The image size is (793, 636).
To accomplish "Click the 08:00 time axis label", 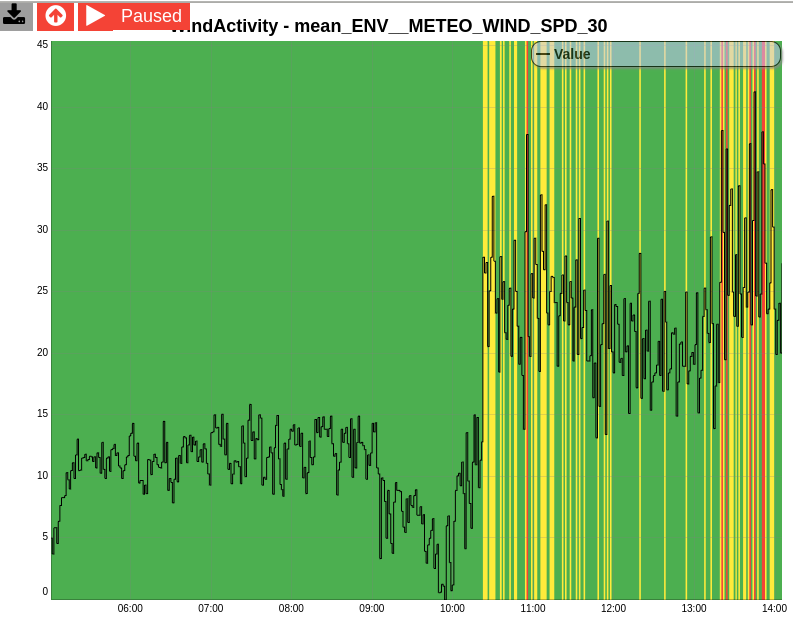I will point(291,608).
